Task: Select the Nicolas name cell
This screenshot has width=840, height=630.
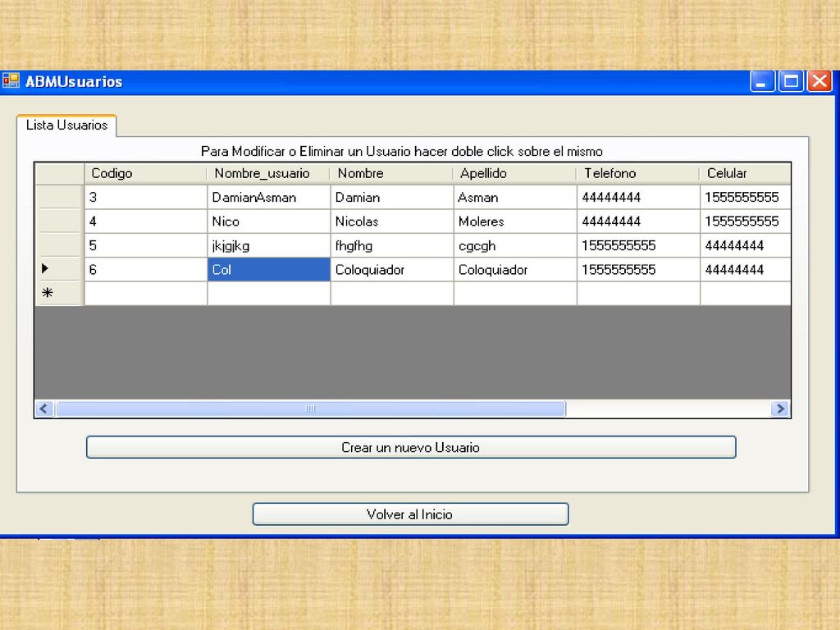Action: [392, 221]
